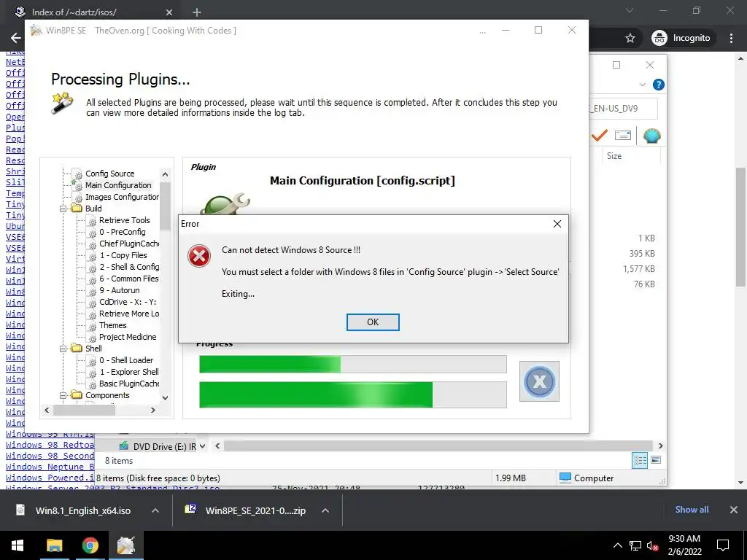Select 0 - PreConfig plugin
Screen dimensions: 747x560
pos(122,232)
